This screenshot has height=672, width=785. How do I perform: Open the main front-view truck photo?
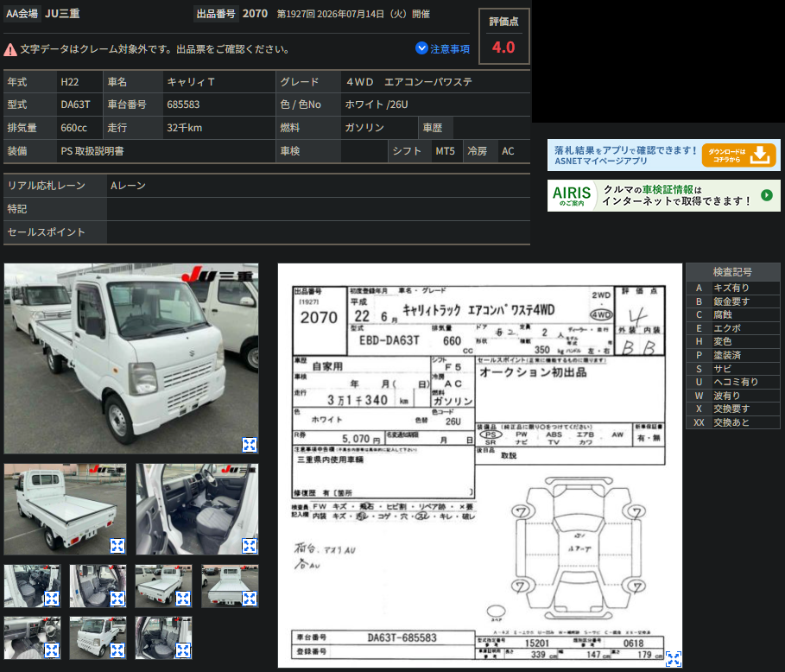pos(131,358)
